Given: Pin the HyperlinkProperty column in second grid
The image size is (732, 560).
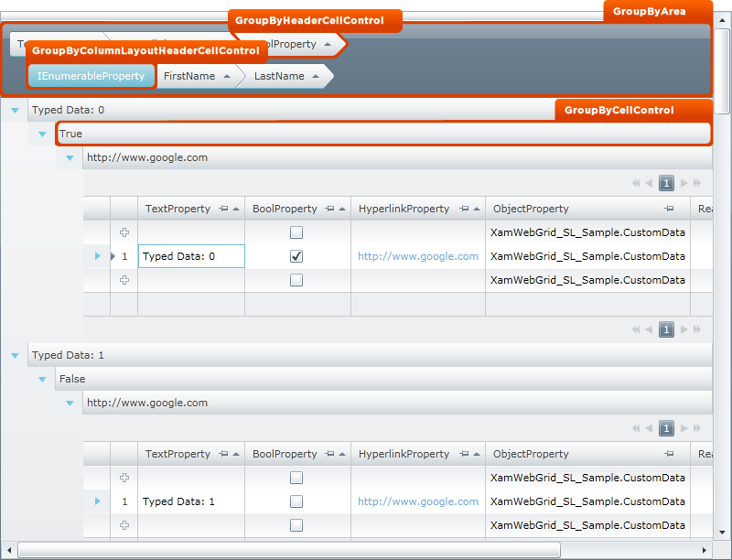Looking at the screenshot, I should click(464, 454).
